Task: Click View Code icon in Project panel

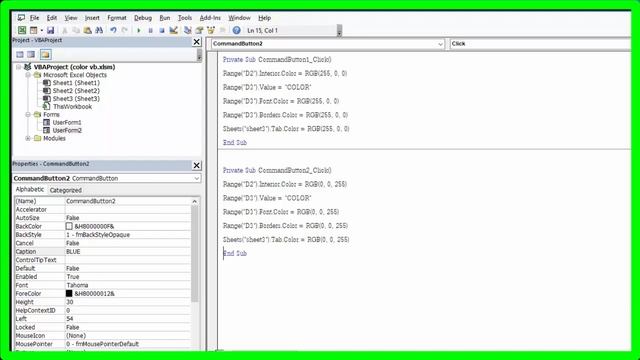Action: click(x=20, y=54)
